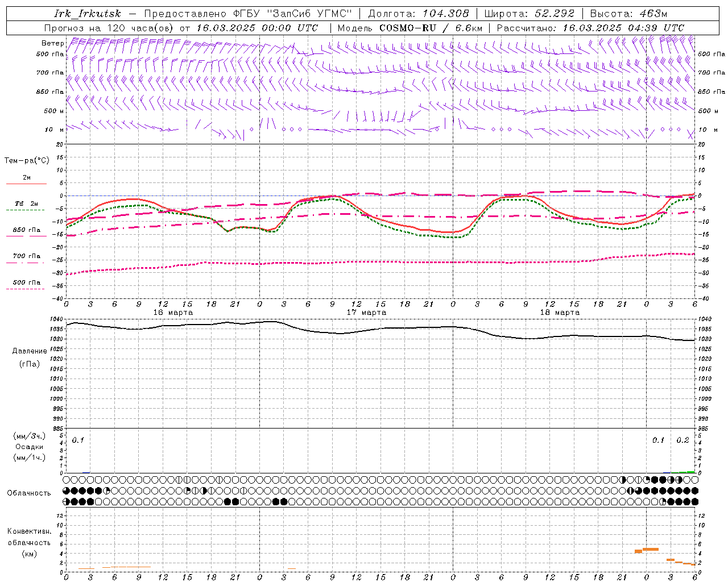The image size is (728, 582).
Task: Click the "Облачность" cloud cover label
Action: click(29, 493)
